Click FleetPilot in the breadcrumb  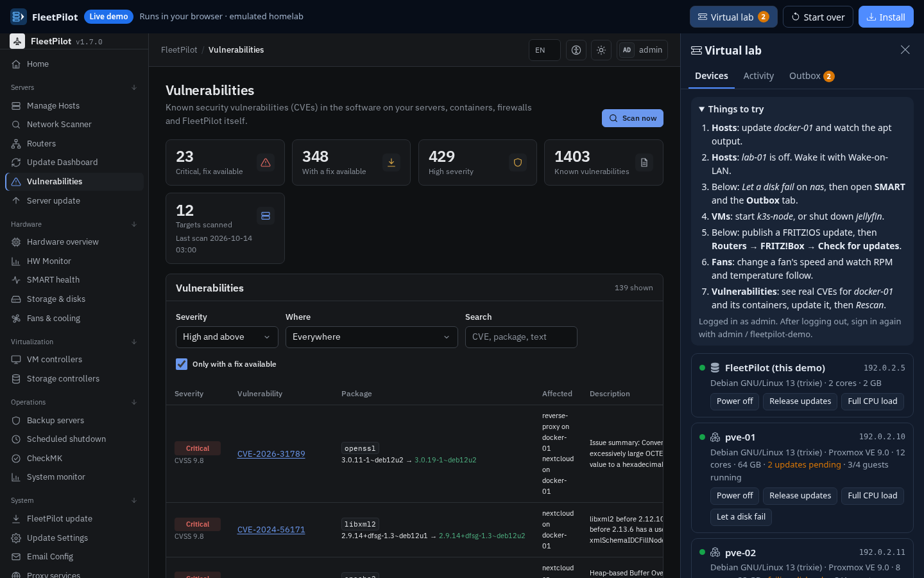coord(179,50)
